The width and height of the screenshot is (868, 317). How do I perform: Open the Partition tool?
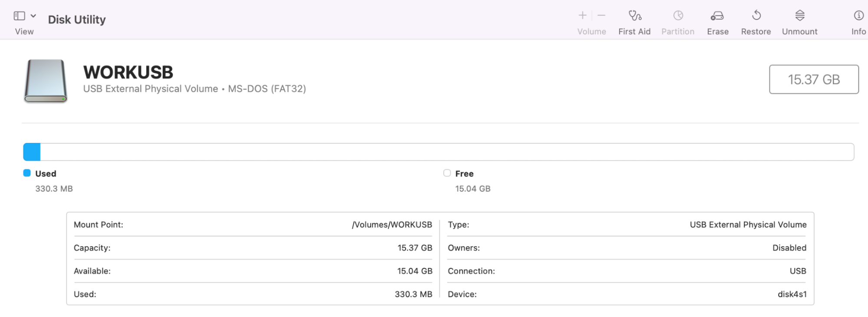(x=678, y=23)
